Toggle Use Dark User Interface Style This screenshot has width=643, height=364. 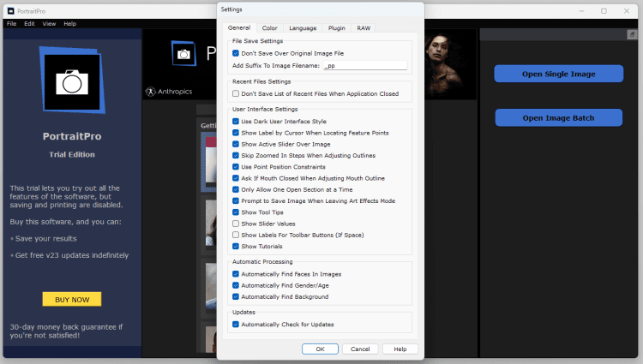point(236,122)
